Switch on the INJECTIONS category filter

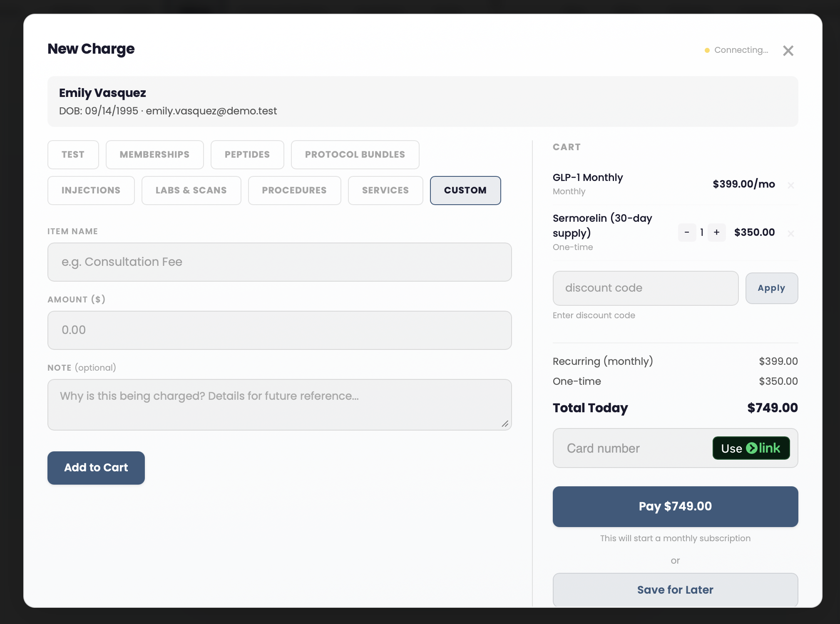(x=91, y=190)
